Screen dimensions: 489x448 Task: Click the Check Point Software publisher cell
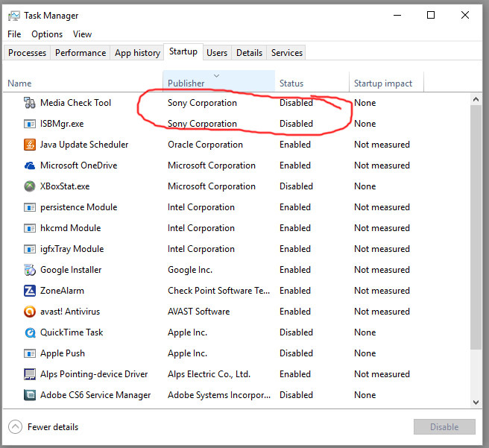click(x=219, y=291)
